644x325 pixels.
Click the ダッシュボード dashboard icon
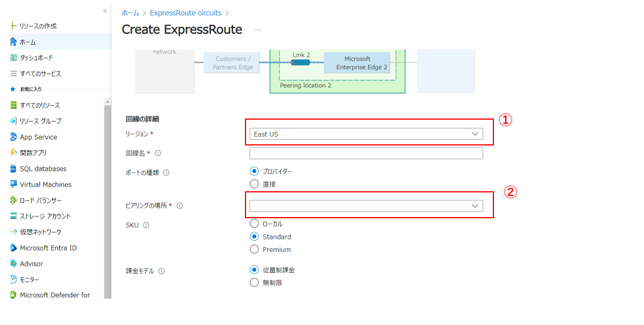13,57
